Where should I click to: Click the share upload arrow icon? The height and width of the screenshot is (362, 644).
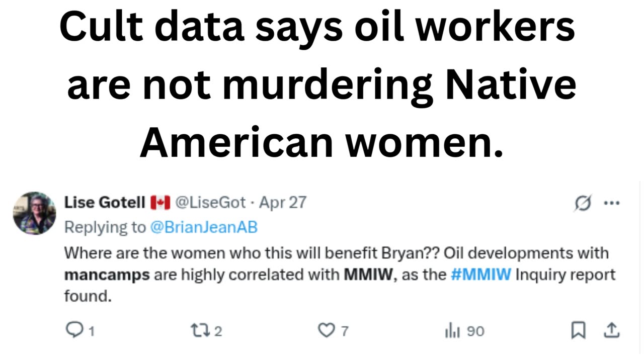(x=611, y=330)
